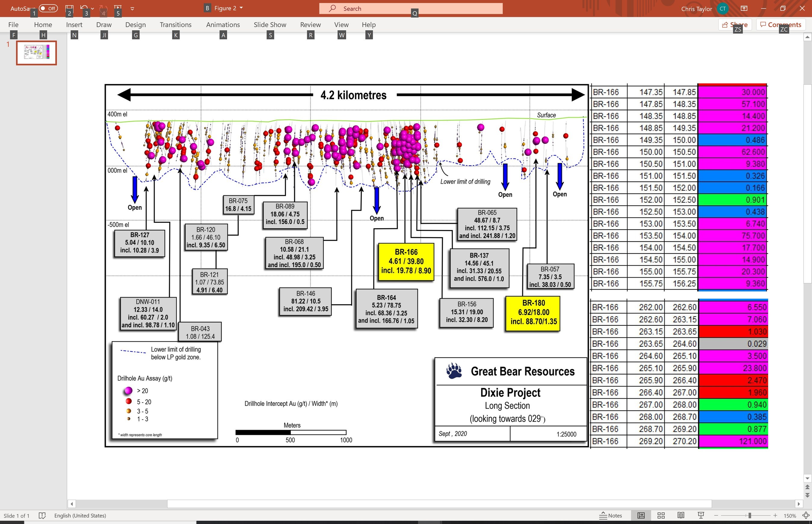Open the Help tab

368,25
